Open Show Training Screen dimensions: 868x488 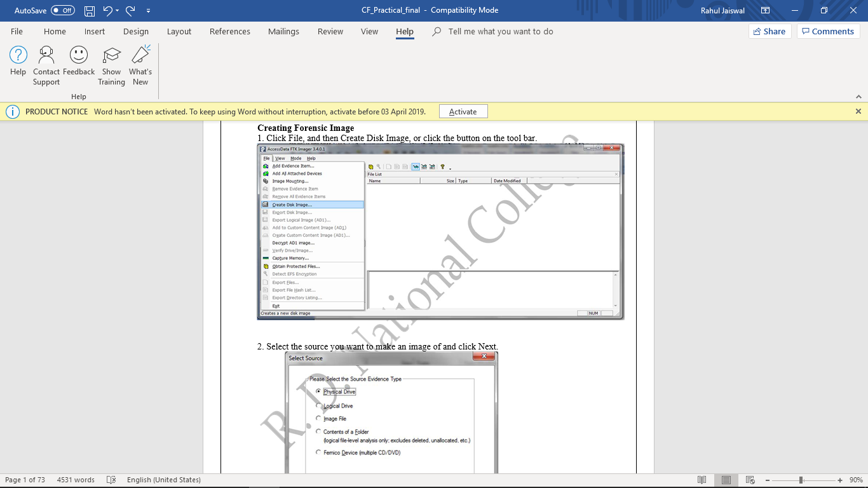(x=112, y=65)
